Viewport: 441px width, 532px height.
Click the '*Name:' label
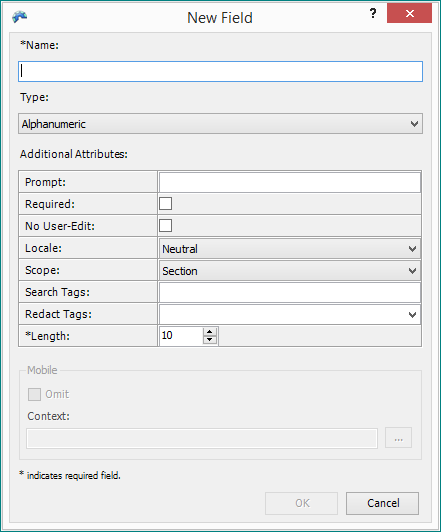39,45
